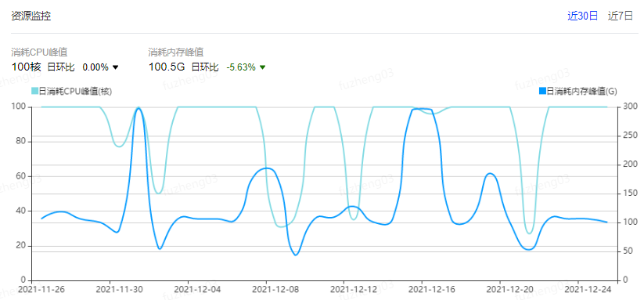This screenshot has width=644, height=300.
Task: Click the memory line peak near 2021-12-16
Action: (422, 109)
